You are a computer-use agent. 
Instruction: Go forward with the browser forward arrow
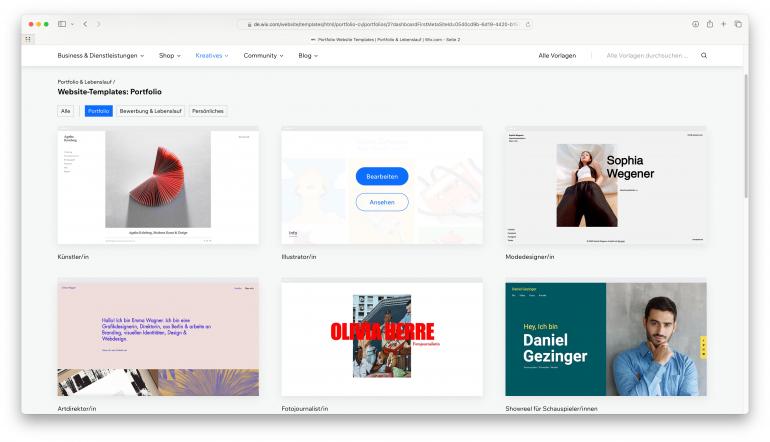98,24
